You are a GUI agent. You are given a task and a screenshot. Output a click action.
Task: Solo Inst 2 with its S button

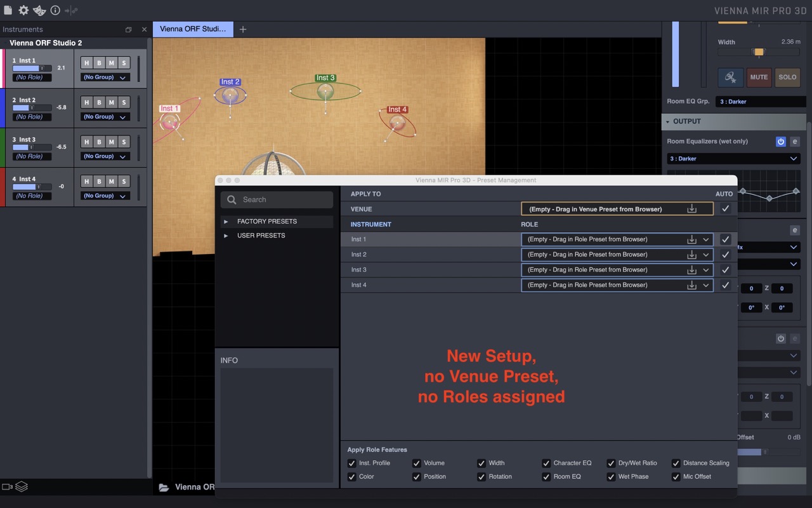[x=124, y=102]
